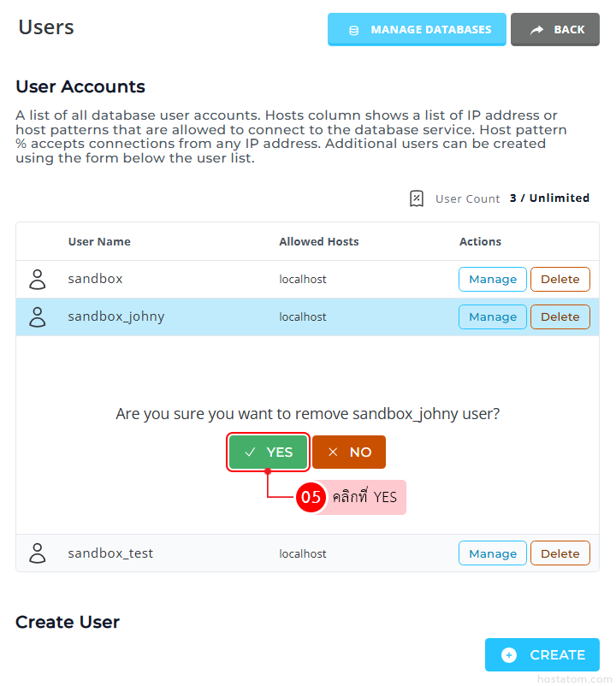Click the User Count receipt icon
This screenshot has width=616, height=686.
click(x=417, y=198)
